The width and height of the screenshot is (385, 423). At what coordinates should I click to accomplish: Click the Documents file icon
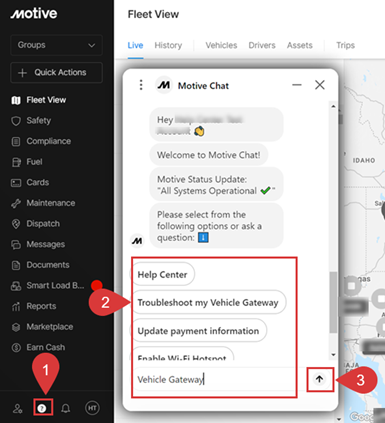tap(16, 265)
